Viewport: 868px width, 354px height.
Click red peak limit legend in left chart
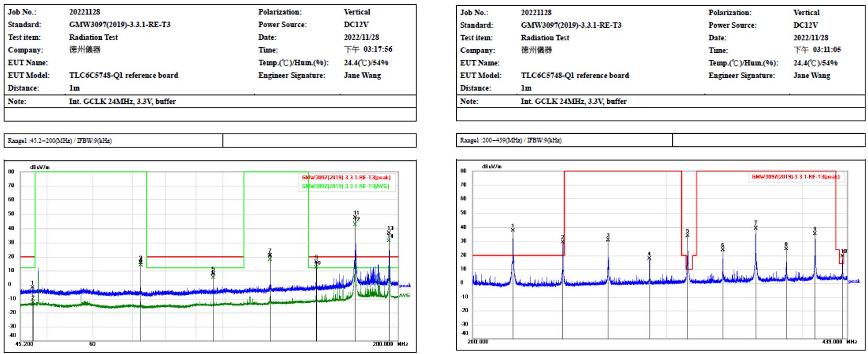click(x=346, y=178)
